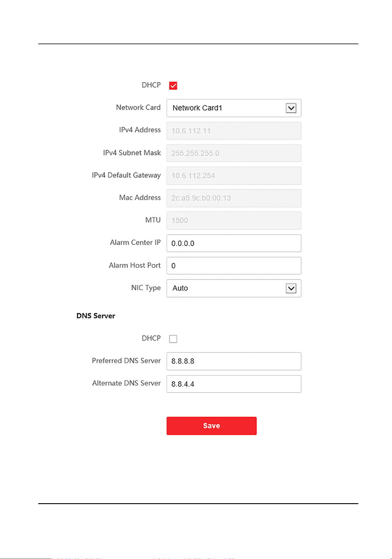Click the Mac Address field
392x559 pixels.
(234, 198)
